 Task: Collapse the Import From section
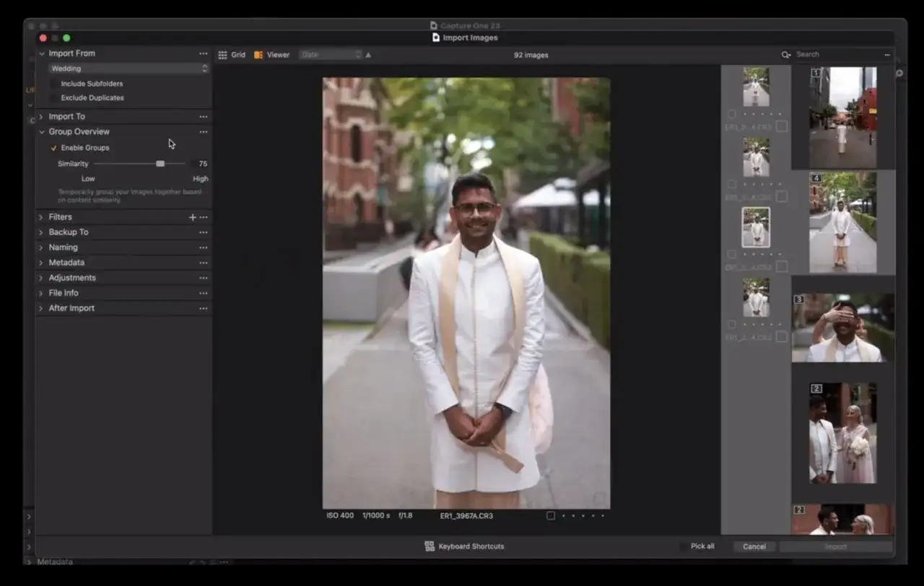41,53
